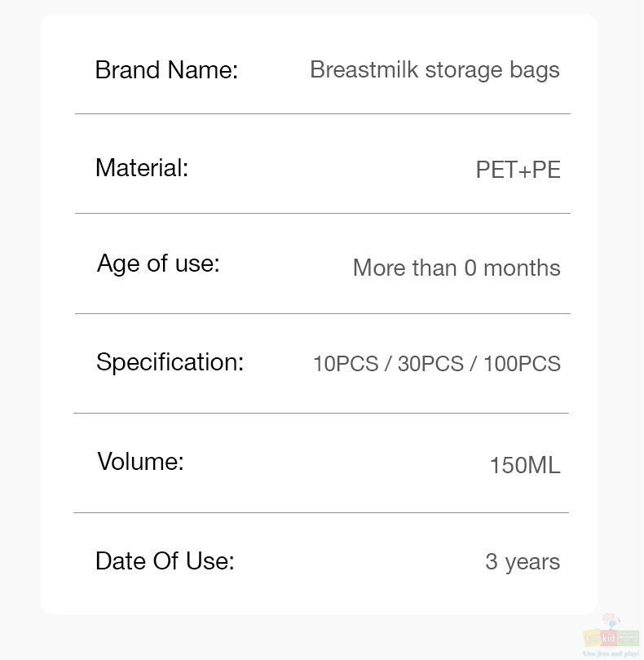Click the 100PCS specification option

point(522,364)
